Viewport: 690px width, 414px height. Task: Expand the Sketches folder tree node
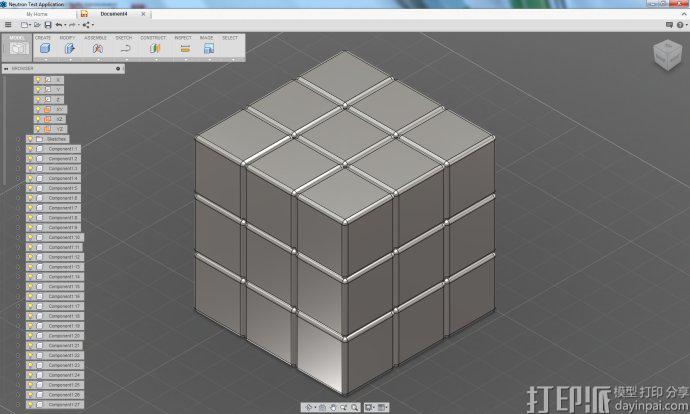[18, 139]
